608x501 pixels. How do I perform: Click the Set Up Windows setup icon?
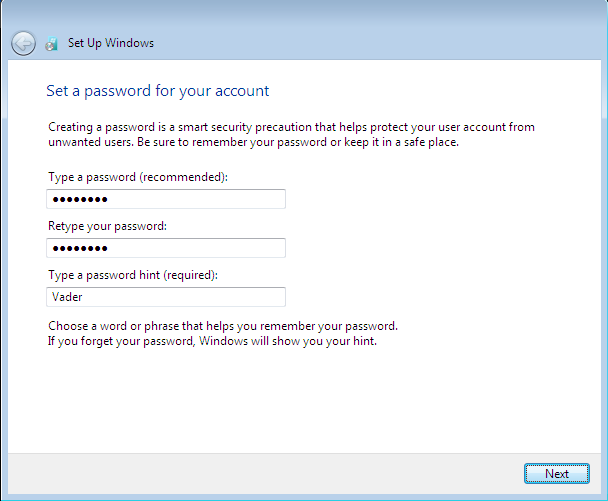[x=51, y=43]
